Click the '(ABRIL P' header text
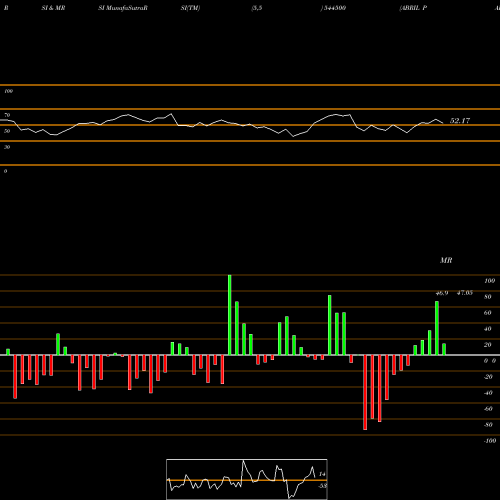Screen dimensions: 500x500 click(x=413, y=8)
